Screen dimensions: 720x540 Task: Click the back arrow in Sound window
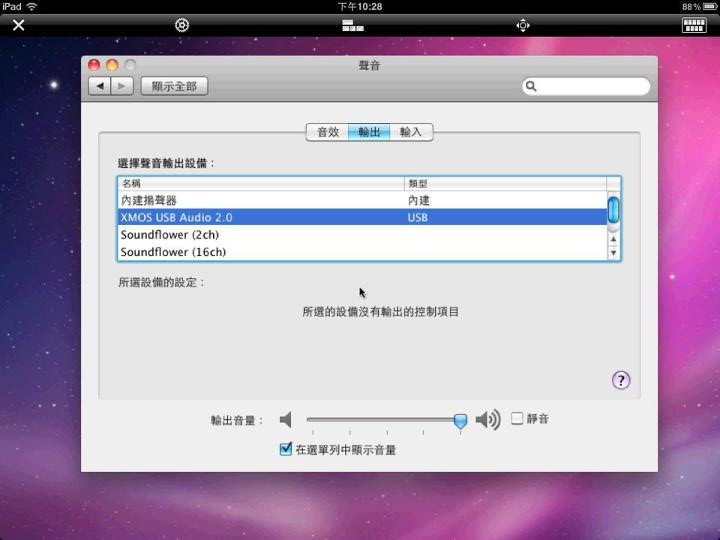pyautogui.click(x=100, y=86)
